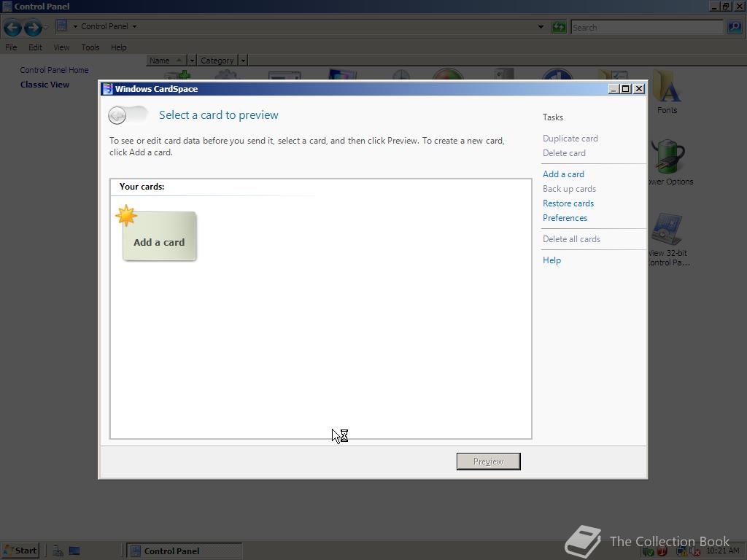Select Classic View in sidebar
This screenshot has height=560, width=747.
[44, 85]
